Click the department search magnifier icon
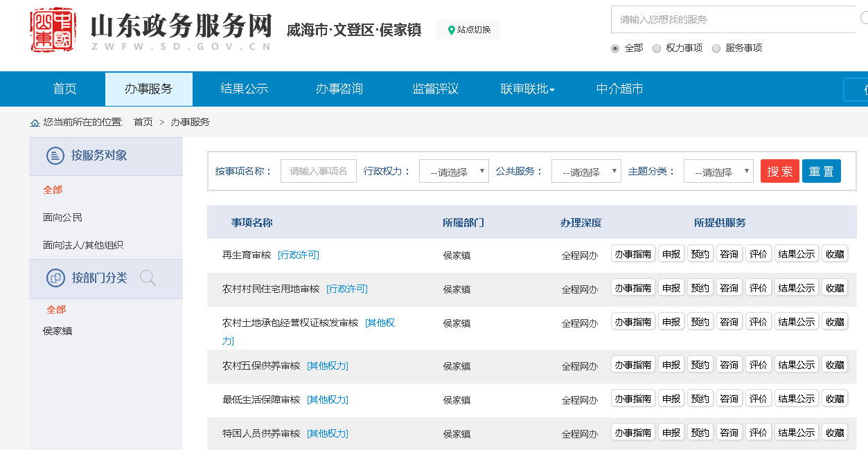 click(148, 278)
